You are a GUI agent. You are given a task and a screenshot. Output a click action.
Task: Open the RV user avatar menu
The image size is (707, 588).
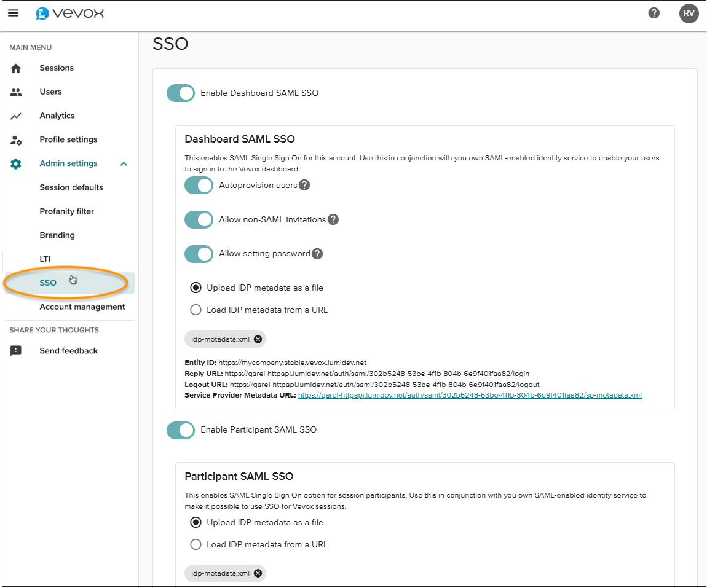[x=689, y=13]
